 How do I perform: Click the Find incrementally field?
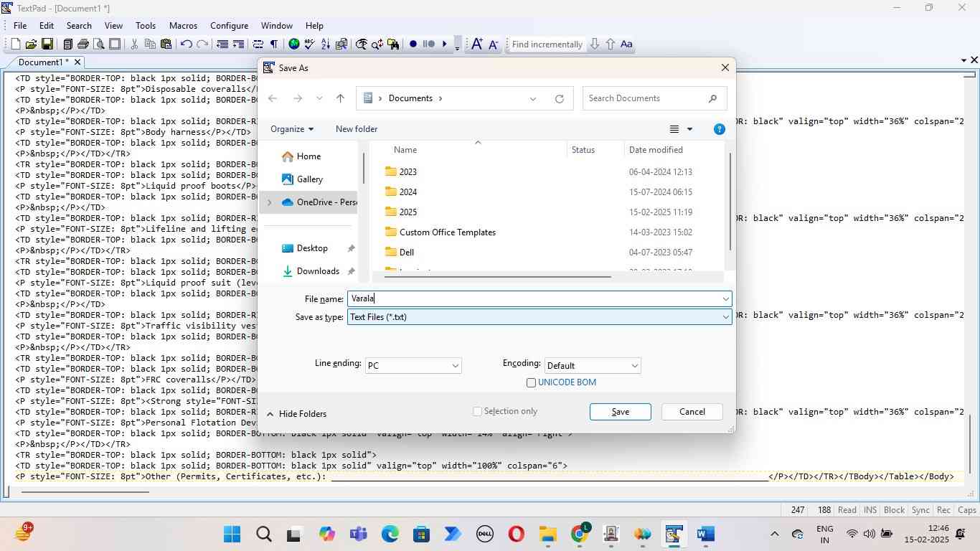pyautogui.click(x=547, y=44)
